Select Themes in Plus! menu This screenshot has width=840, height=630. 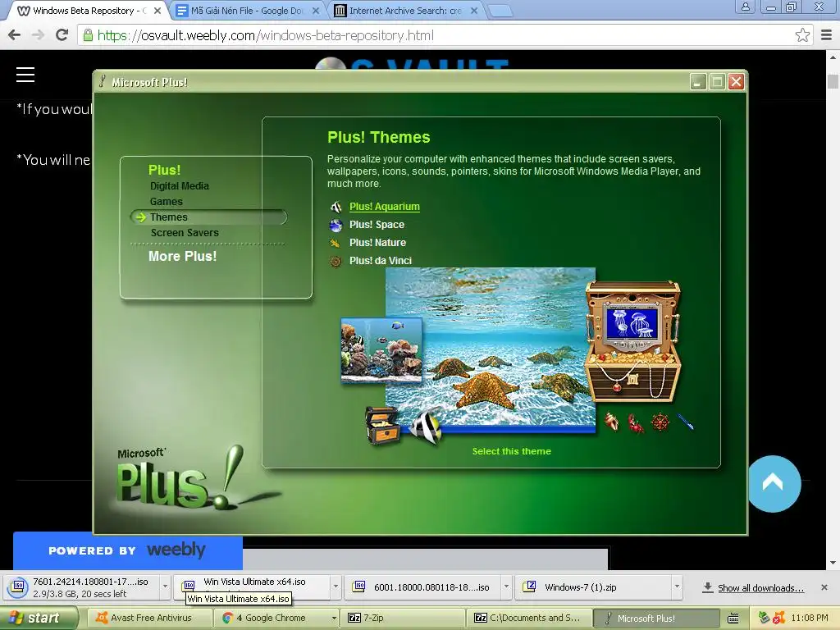(x=208, y=217)
